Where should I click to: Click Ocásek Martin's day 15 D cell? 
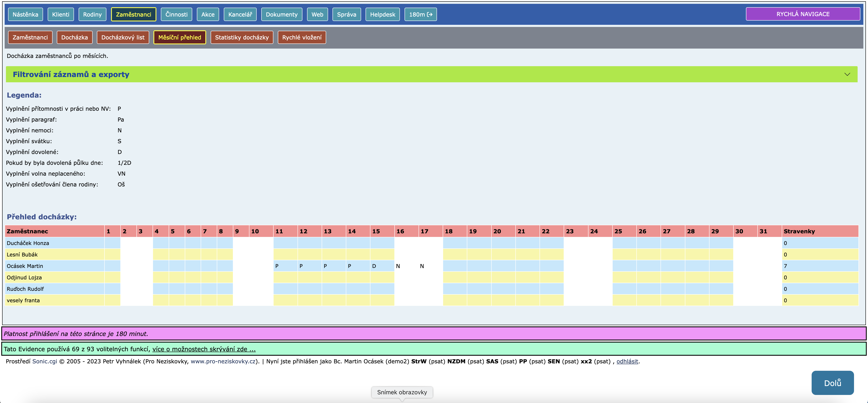coord(382,266)
